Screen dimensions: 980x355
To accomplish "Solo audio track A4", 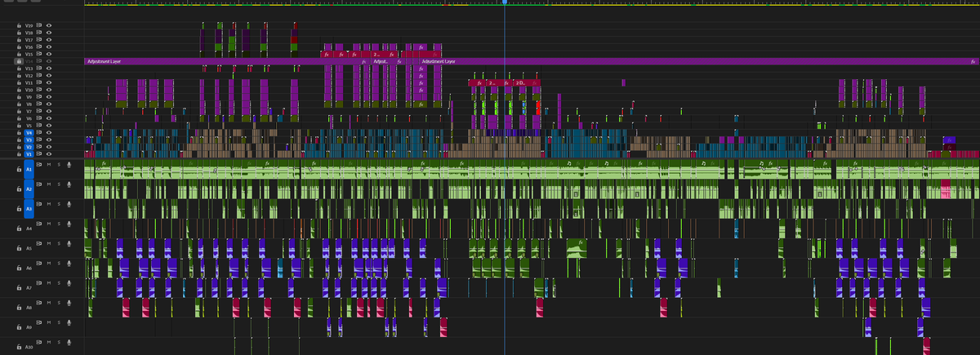I will tap(59, 224).
